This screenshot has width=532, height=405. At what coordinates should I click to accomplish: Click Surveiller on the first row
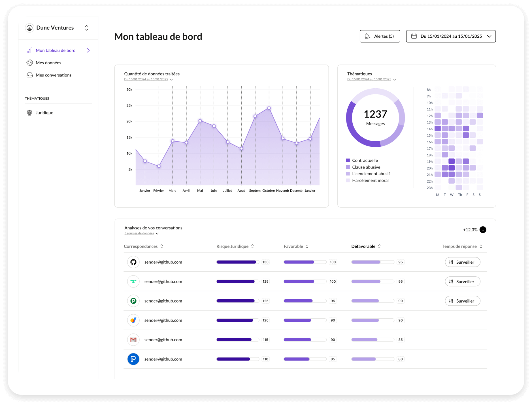[462, 262]
